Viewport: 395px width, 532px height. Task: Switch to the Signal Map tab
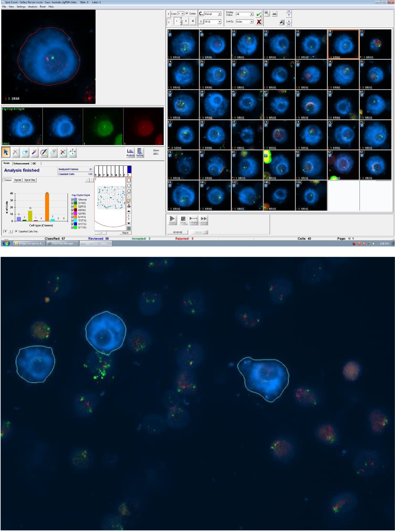click(30, 180)
